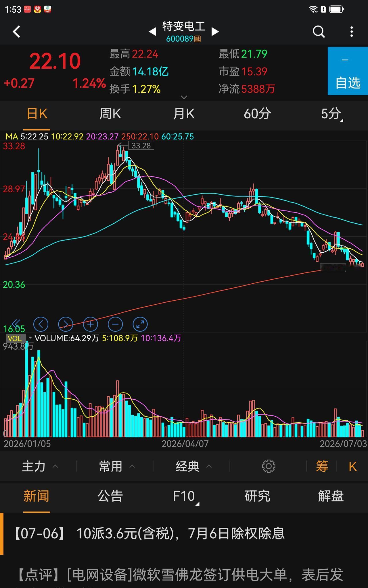Tap the 最高 22.24 value
Image resolution: width=368 pixels, height=588 pixels.
point(145,54)
